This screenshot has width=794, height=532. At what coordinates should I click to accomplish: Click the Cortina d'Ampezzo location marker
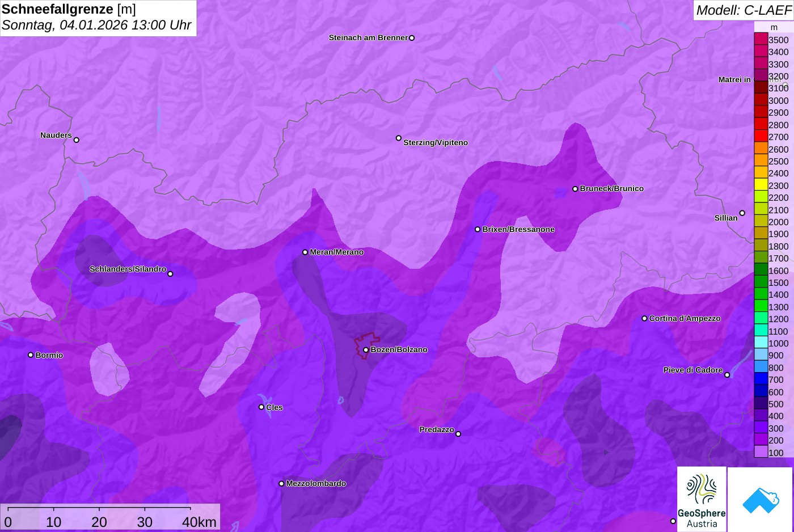644,318
